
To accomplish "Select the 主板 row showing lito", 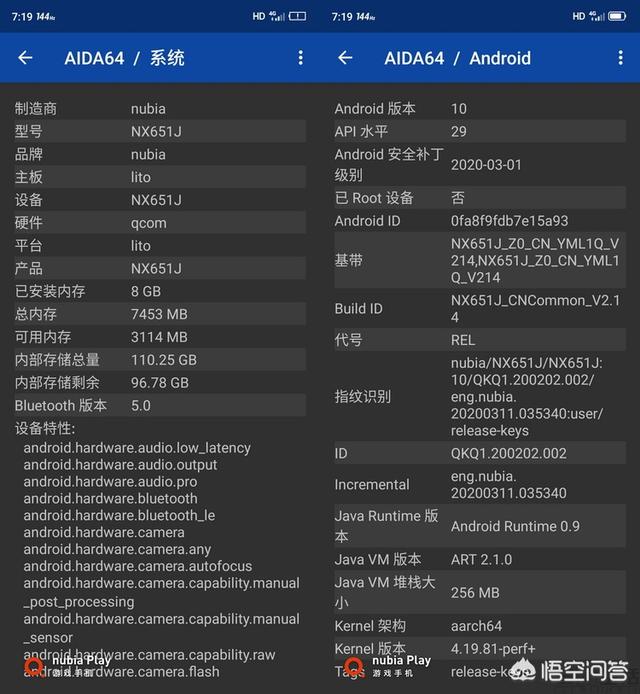I will click(x=160, y=177).
